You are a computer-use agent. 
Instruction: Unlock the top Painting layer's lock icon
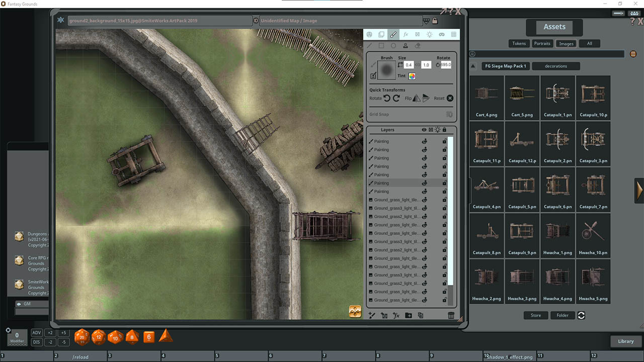[x=444, y=141]
